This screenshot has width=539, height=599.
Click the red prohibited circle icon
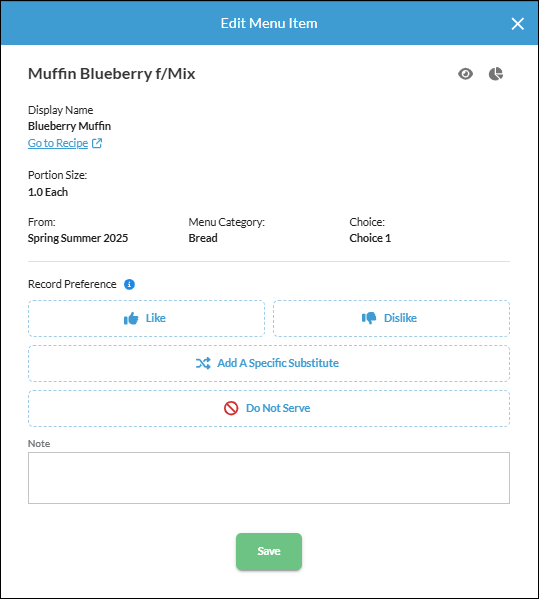[x=231, y=408]
